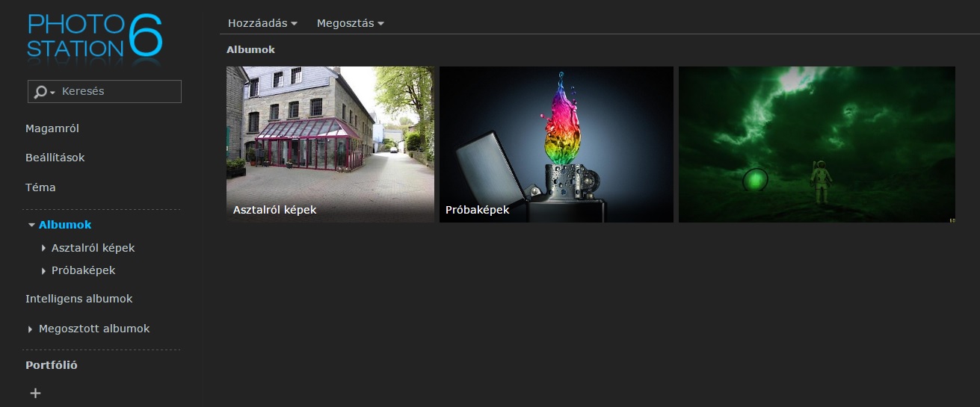The width and height of the screenshot is (980, 407).
Task: Collapse the Albumok tree arrow
Action: tap(31, 225)
